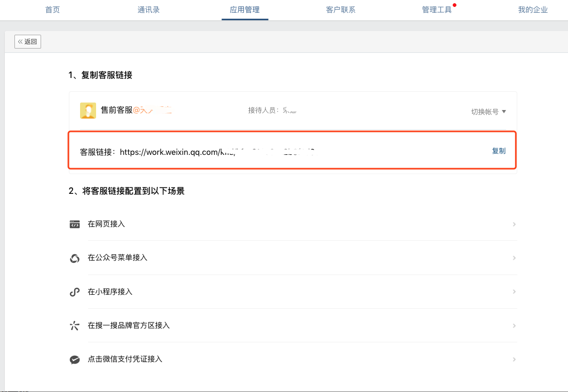Click the official account menu icon
Screen dimensions: 568x392
pyautogui.click(x=74, y=258)
